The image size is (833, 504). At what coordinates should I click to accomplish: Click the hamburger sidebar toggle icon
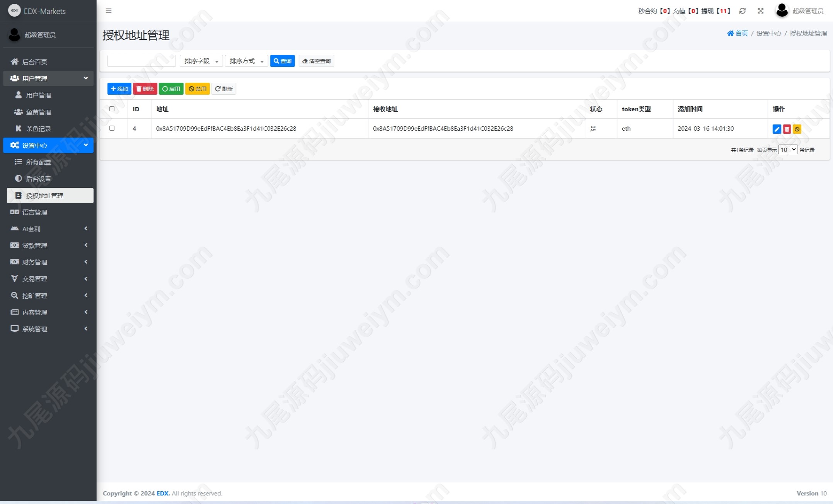point(109,11)
